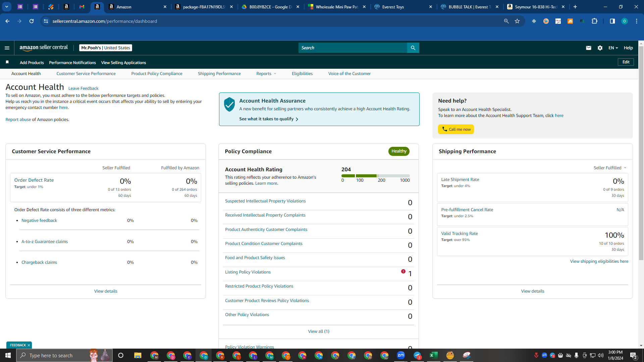The height and width of the screenshot is (362, 644).
Task: Click the bookmark flag icon
Action: 7,62
